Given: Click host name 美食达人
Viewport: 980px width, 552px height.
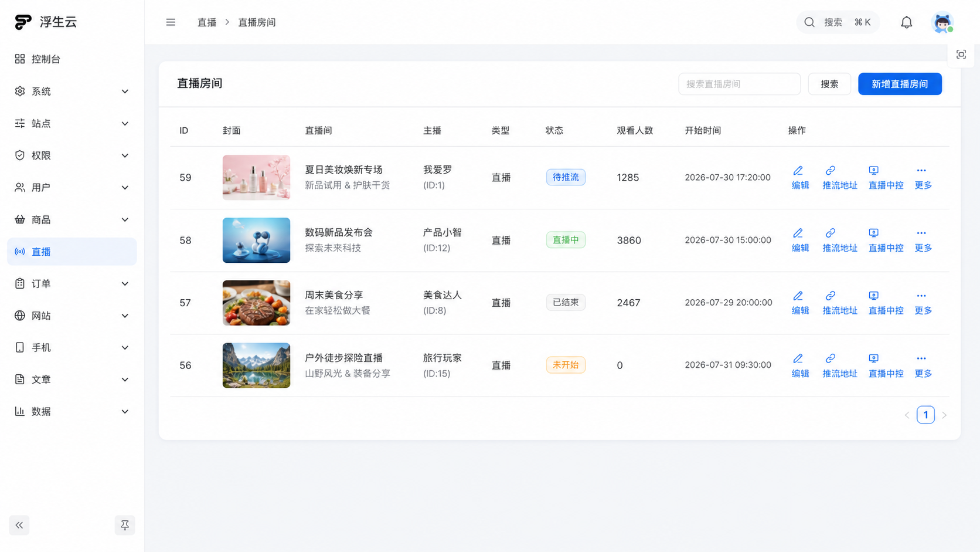Looking at the screenshot, I should (x=443, y=295).
